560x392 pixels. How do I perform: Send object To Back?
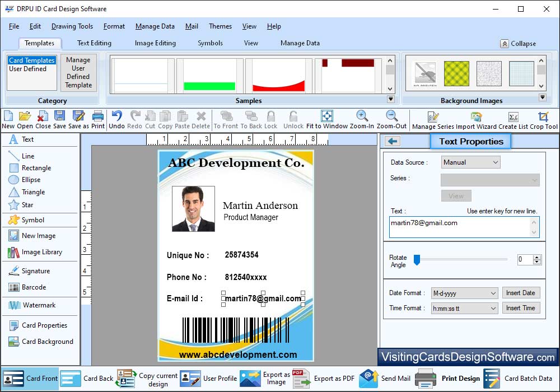click(x=251, y=120)
